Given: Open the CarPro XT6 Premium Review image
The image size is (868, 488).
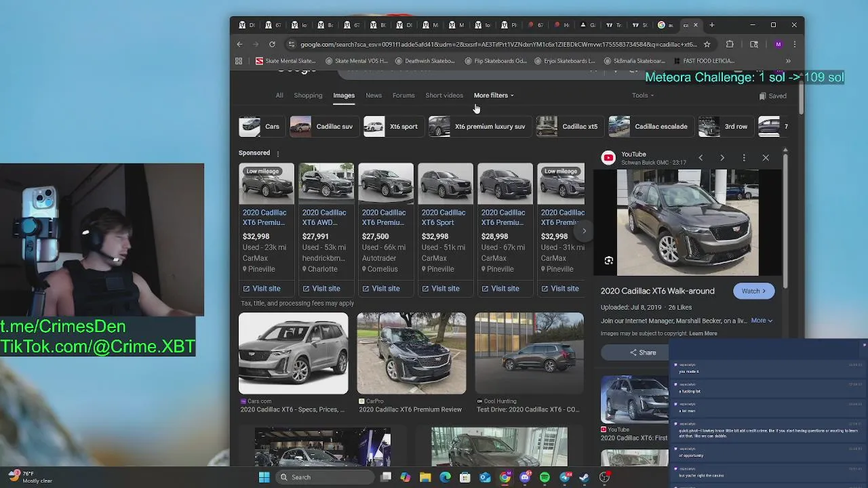Looking at the screenshot, I should coord(412,353).
